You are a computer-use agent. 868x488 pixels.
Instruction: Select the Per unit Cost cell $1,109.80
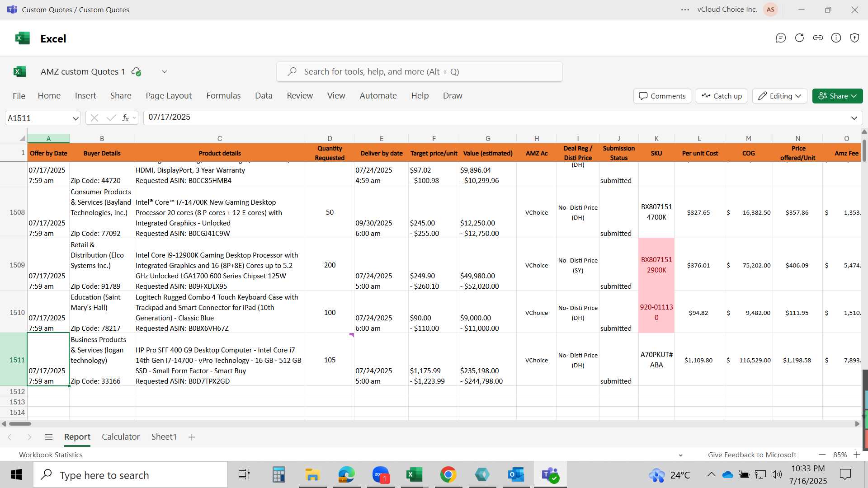(698, 360)
